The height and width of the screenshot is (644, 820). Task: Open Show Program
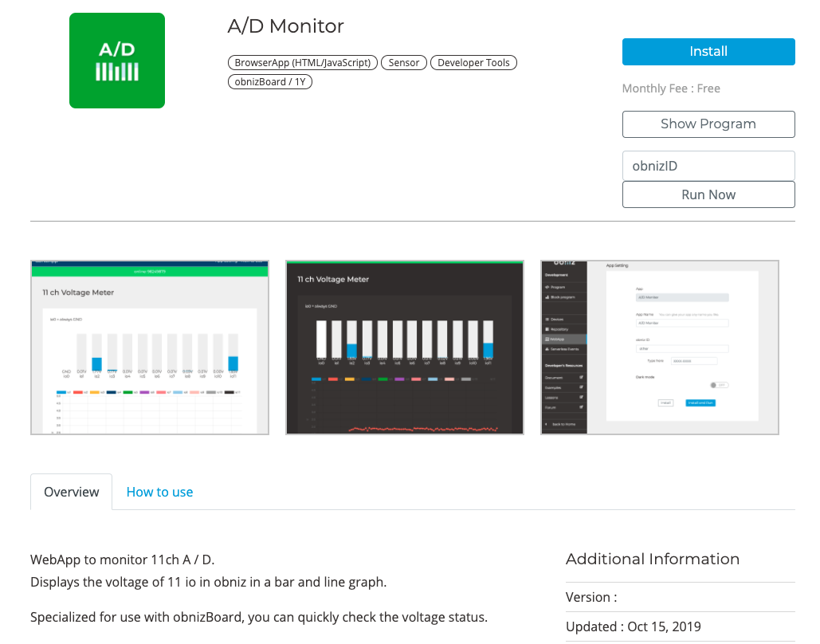coord(708,124)
